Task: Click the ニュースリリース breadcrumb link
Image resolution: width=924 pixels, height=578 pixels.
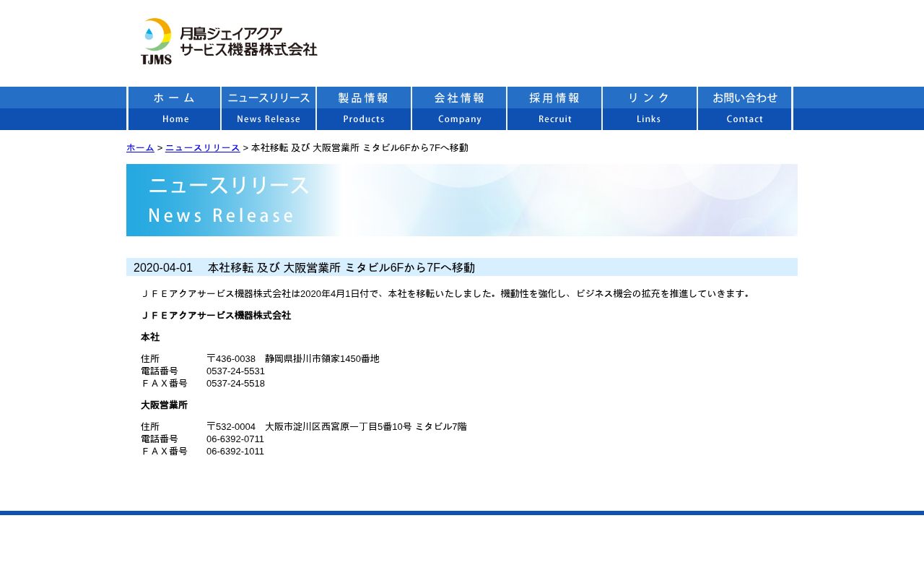Action: click(202, 147)
